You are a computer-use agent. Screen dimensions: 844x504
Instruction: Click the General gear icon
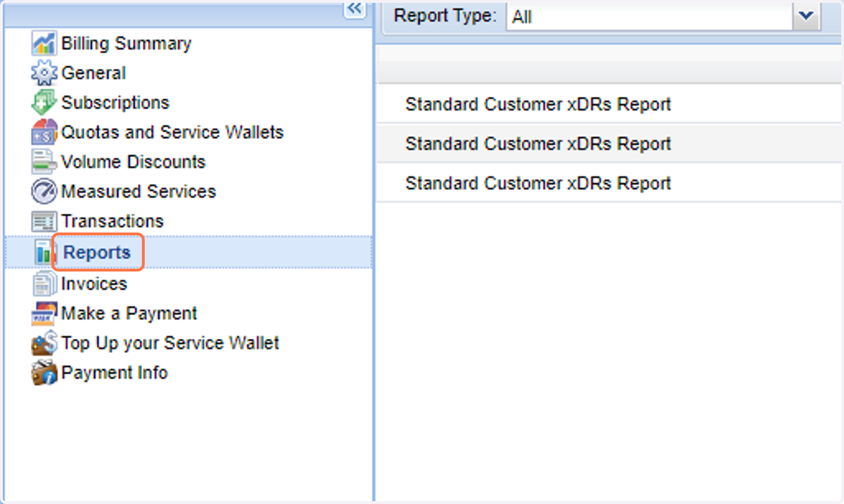[44, 73]
